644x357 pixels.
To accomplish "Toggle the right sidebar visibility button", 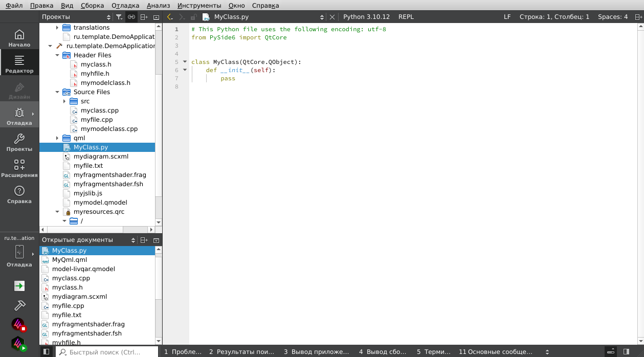I will [x=626, y=352].
